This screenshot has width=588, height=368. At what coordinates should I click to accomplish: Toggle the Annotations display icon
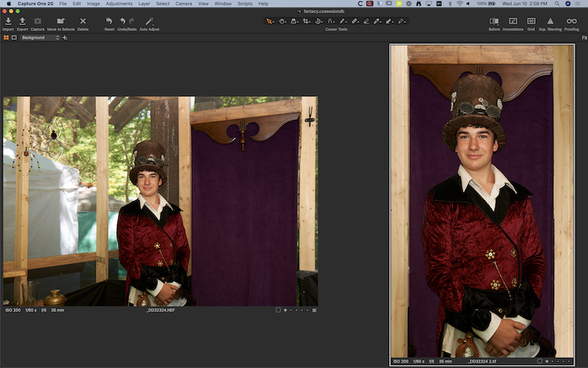[512, 21]
